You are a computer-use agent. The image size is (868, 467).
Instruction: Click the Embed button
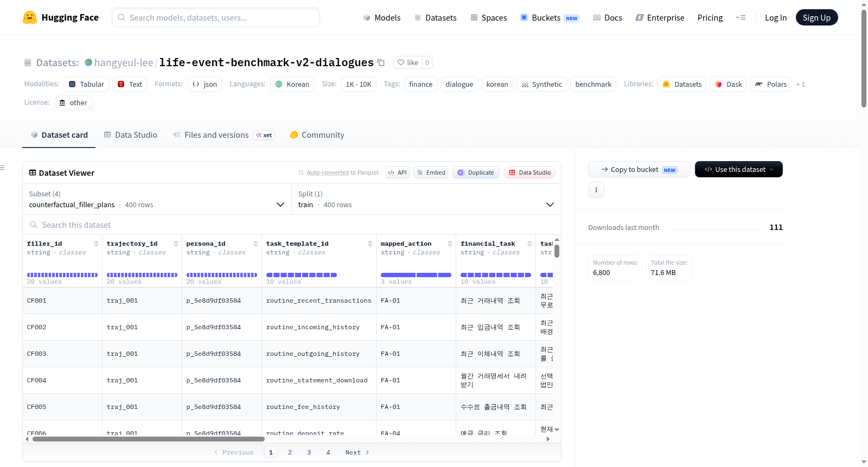pos(431,172)
